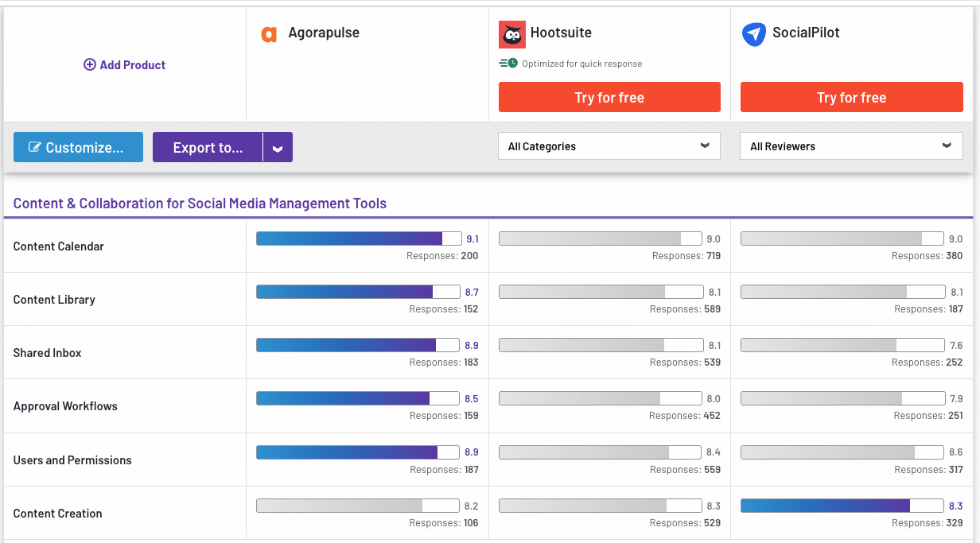Click the chevron icon in All Categories box
This screenshot has width=980, height=543.
click(705, 146)
